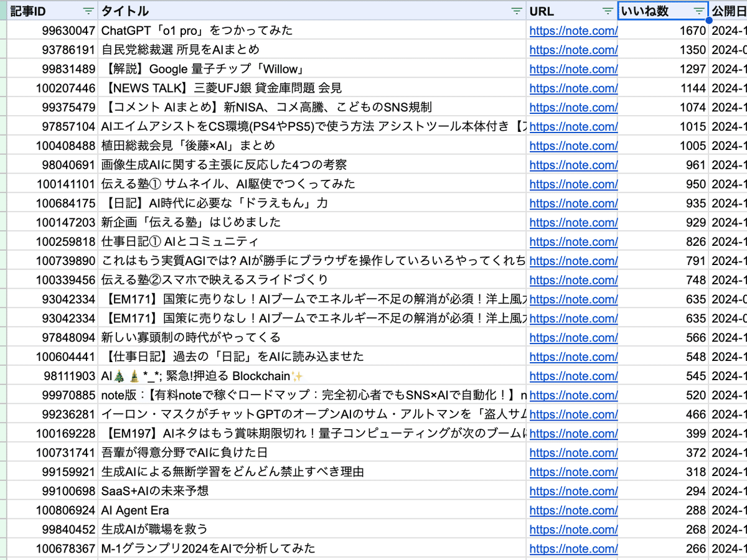
Task: Open note.com link for 画像生成AIに関する主張 row
Action: 573,165
